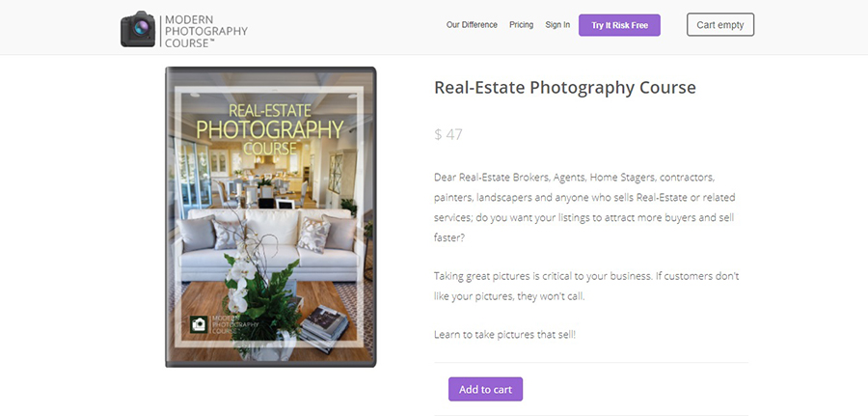Click the yellow PHOTOGRAPHY title on the cover
Screen dimensions: 868x416
(x=270, y=130)
